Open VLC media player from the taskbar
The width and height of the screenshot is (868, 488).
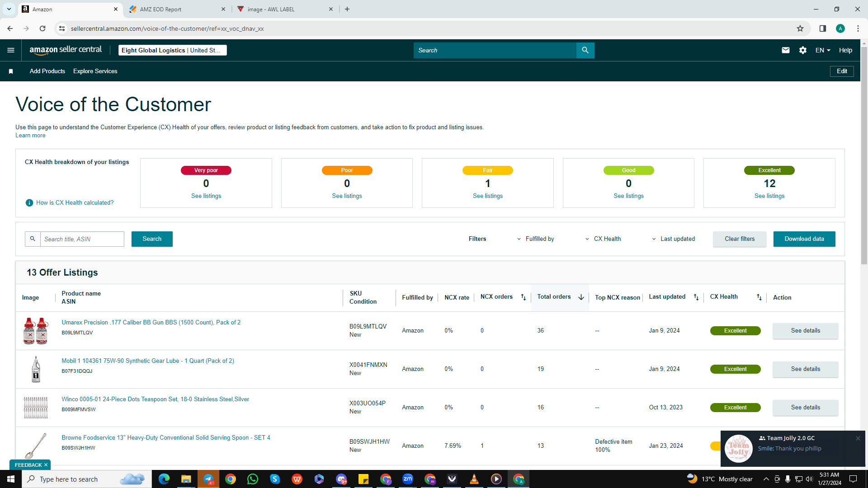(x=474, y=479)
